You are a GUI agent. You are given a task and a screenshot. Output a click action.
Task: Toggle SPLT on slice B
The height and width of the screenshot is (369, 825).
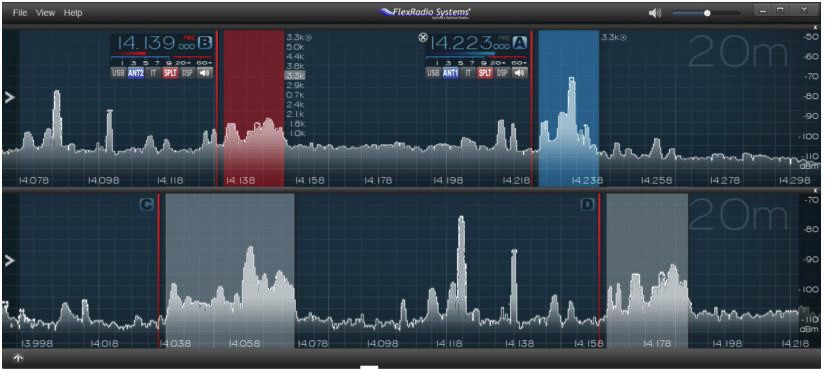[170, 73]
